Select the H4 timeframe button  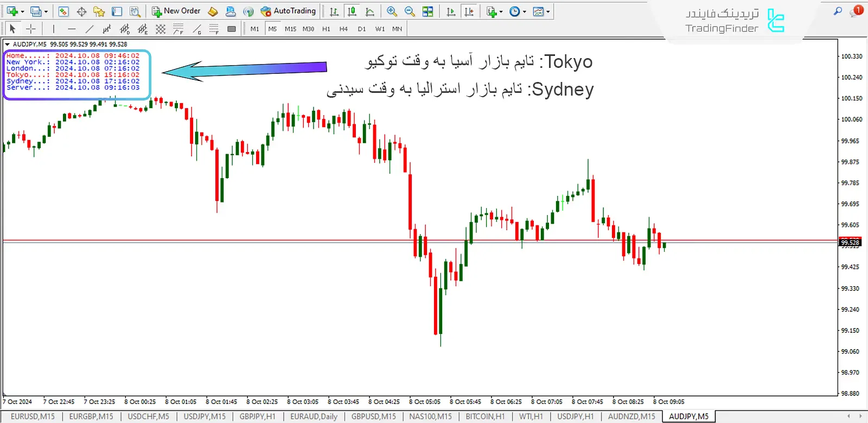pyautogui.click(x=343, y=29)
